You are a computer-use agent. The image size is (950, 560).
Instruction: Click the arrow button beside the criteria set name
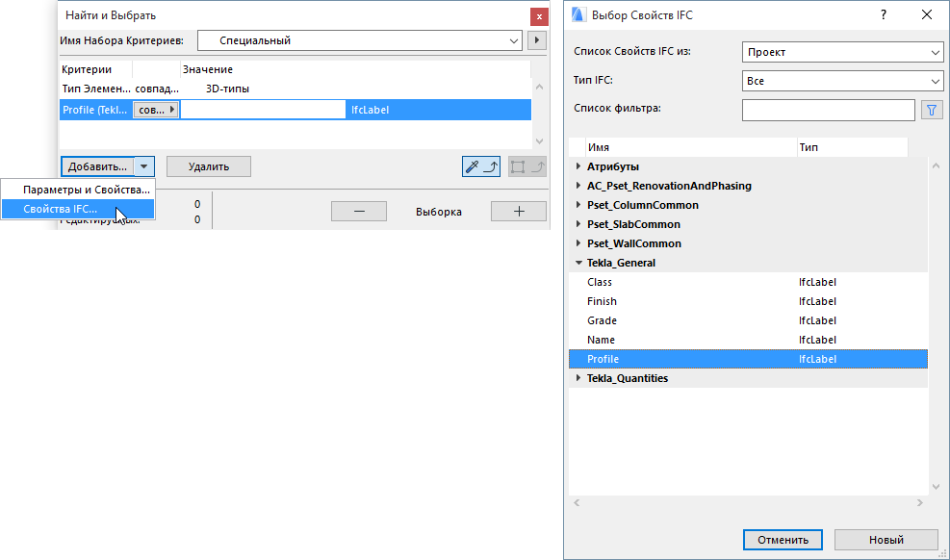click(537, 40)
